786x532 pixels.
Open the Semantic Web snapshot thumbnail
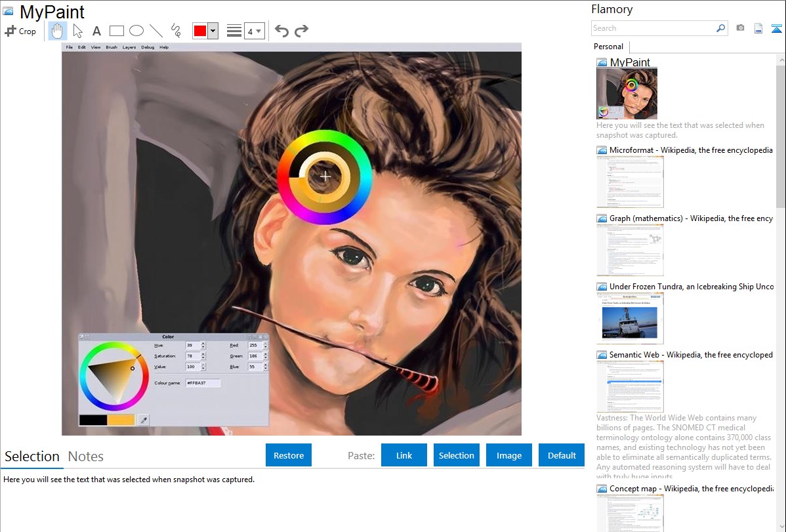point(630,386)
